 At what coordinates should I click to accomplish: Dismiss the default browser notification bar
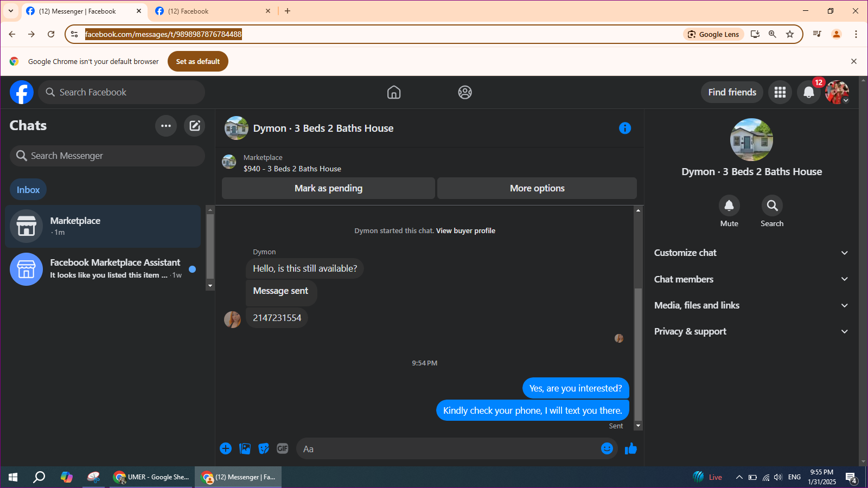(x=854, y=61)
